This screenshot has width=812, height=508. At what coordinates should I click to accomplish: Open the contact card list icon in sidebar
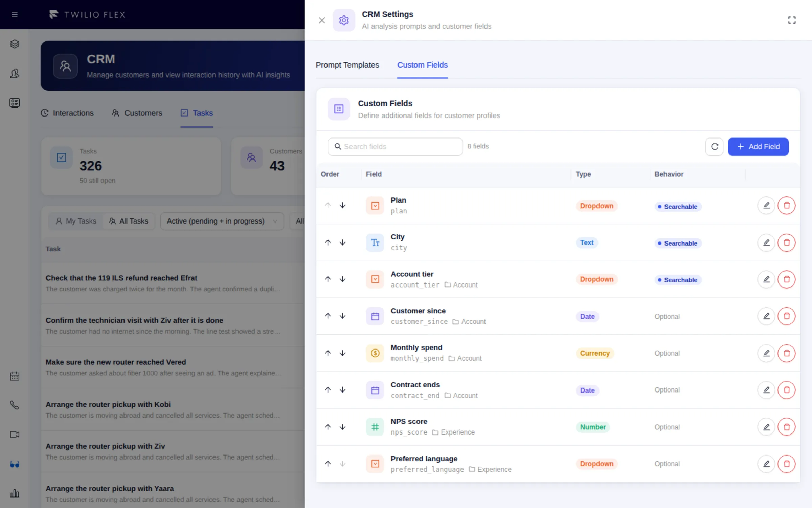tap(15, 103)
